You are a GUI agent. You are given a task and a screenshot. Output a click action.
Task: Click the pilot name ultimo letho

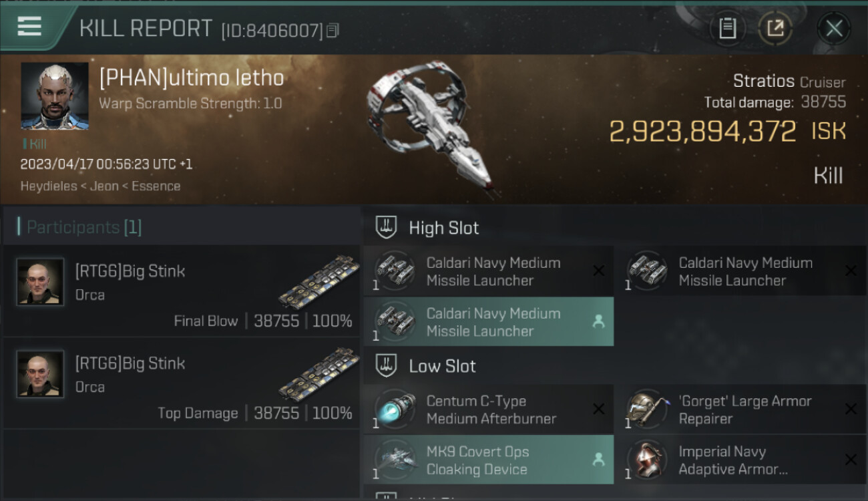tap(192, 78)
